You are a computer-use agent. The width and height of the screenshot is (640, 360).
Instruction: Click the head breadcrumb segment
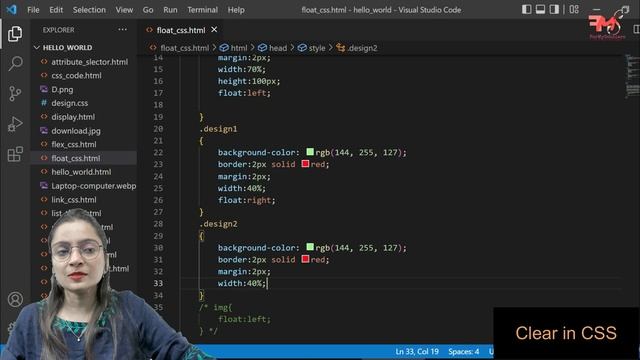(x=278, y=48)
